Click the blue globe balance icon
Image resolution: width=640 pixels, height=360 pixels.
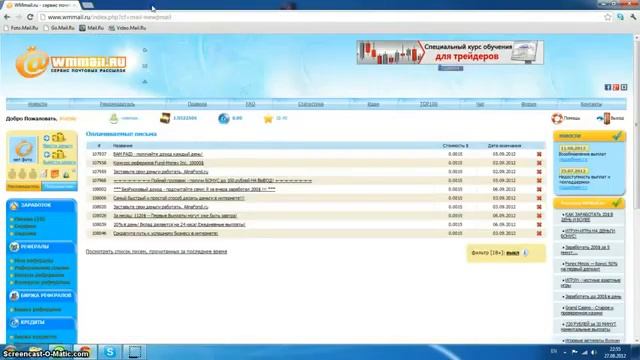tap(224, 118)
